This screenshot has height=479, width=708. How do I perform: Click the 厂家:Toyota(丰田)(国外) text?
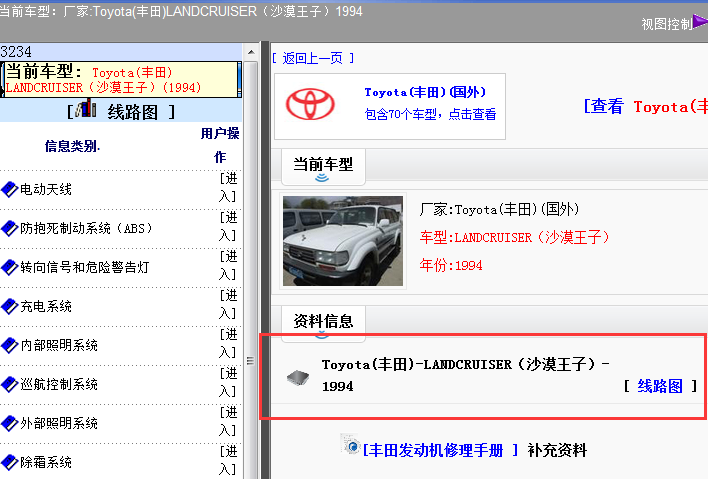[499, 209]
